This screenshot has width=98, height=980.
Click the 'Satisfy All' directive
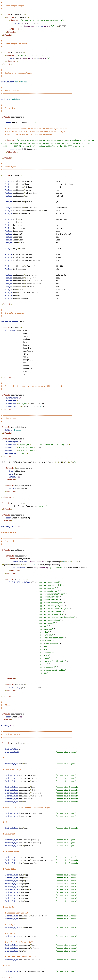[15, 477]
